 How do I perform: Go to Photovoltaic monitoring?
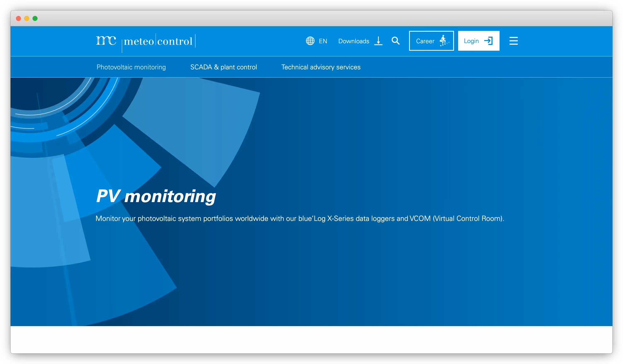point(131,67)
